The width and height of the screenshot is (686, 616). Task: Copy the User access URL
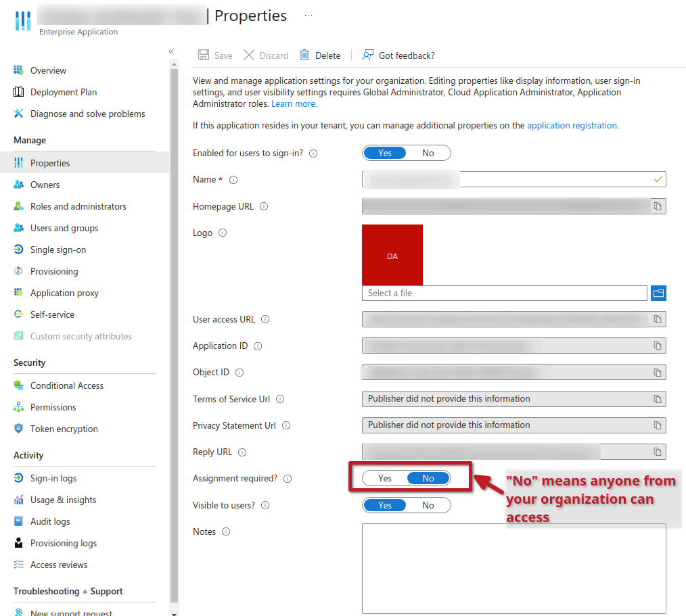(657, 319)
